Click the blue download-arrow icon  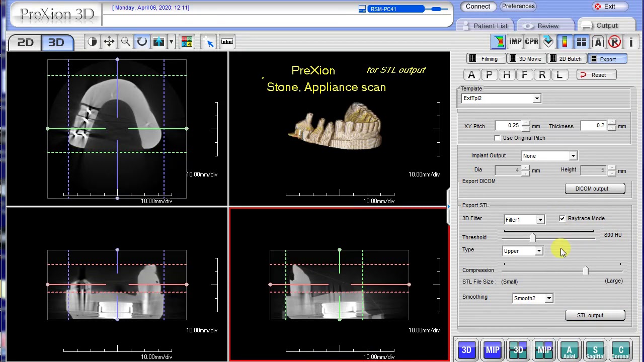(548, 42)
